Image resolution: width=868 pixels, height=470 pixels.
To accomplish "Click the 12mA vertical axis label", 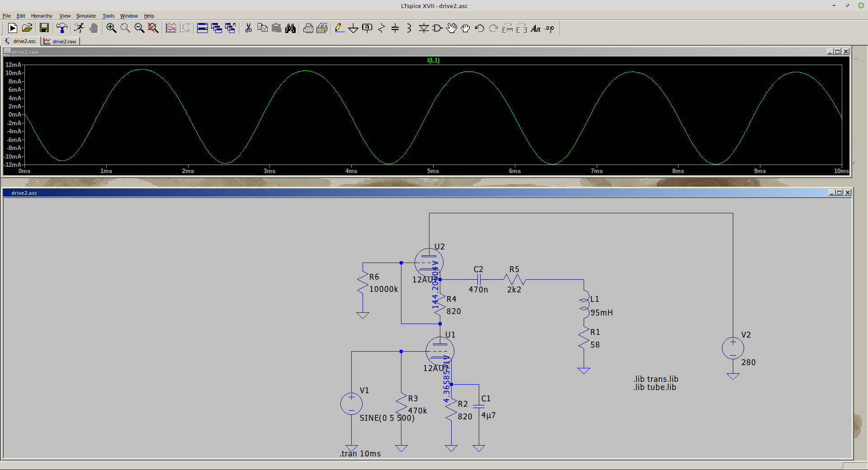I will pyautogui.click(x=13, y=65).
